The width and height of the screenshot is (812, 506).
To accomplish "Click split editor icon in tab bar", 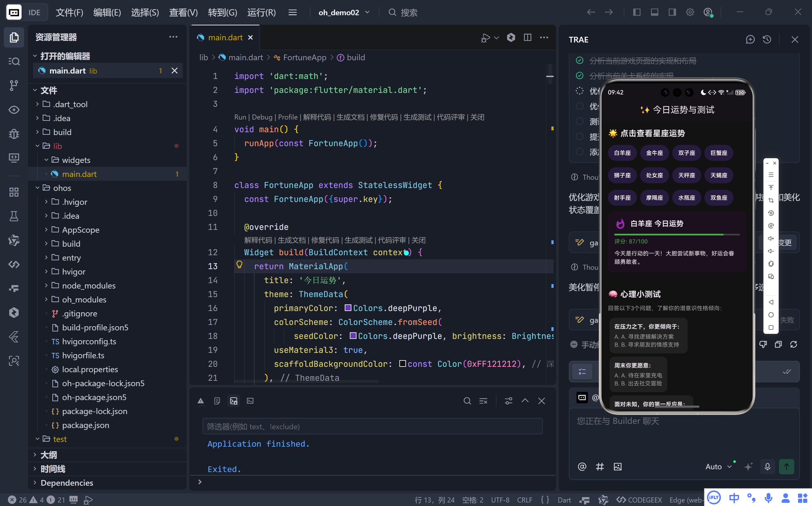I will click(x=527, y=37).
